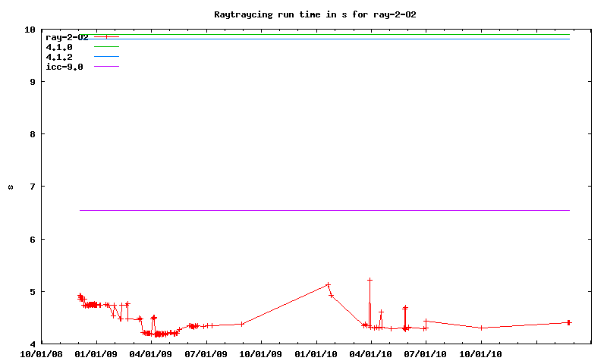Click the y-axis tick label 10
The height and width of the screenshot is (364, 607).
[x=29, y=30]
